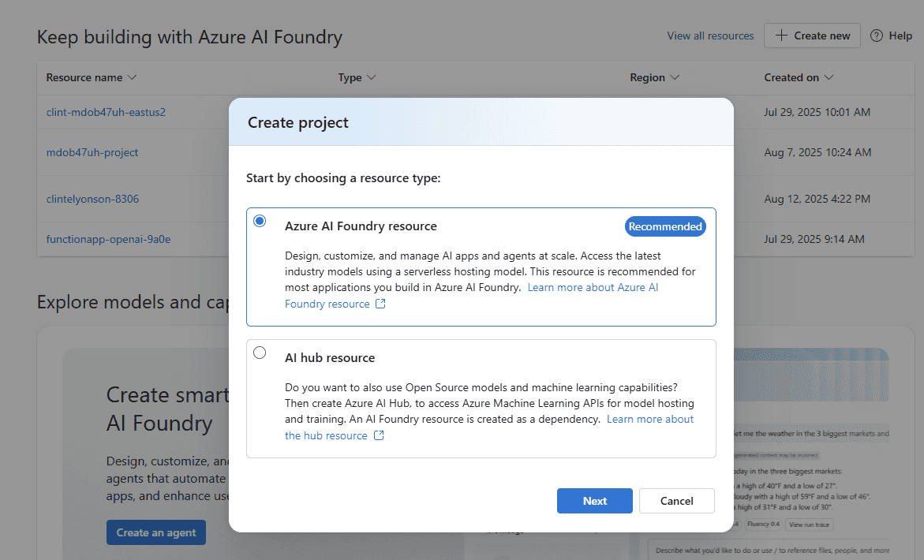Open View all resources link
Screen dimensions: 924x560
(710, 35)
